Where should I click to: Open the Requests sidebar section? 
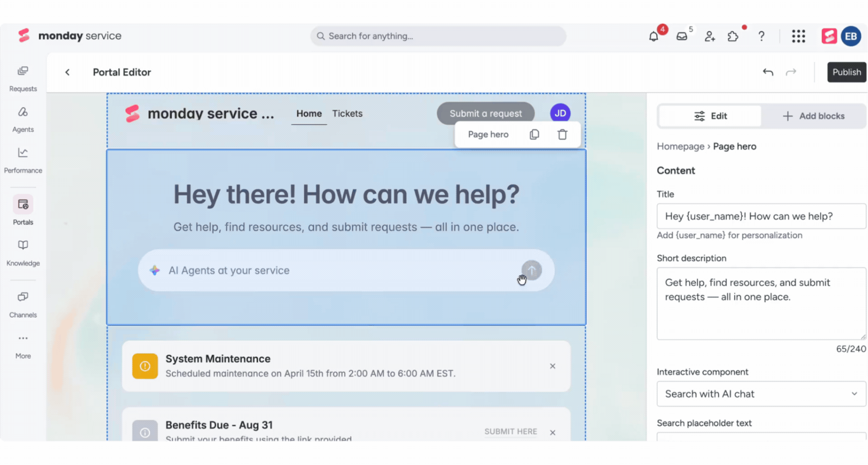(23, 79)
